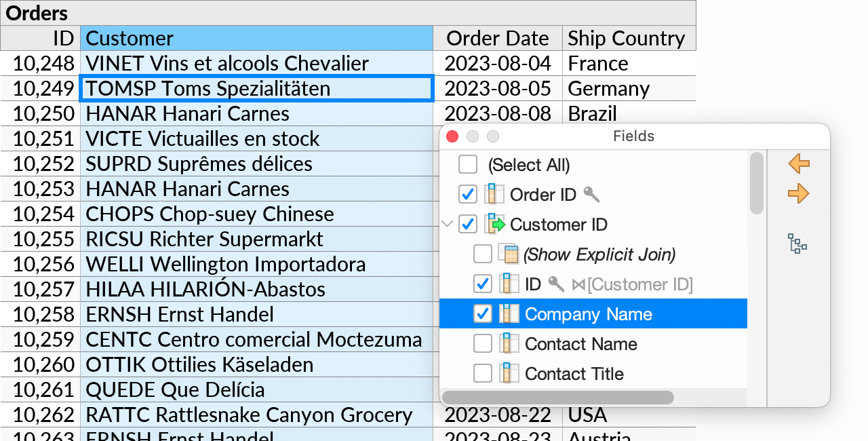Click the orange right arrow in Fields panel
868x441 pixels.
tap(798, 193)
